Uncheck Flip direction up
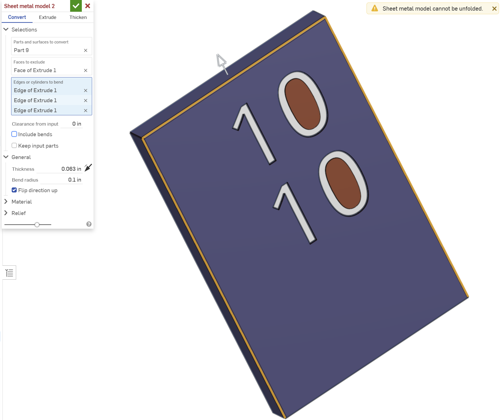The width and height of the screenshot is (504, 420). (14, 190)
